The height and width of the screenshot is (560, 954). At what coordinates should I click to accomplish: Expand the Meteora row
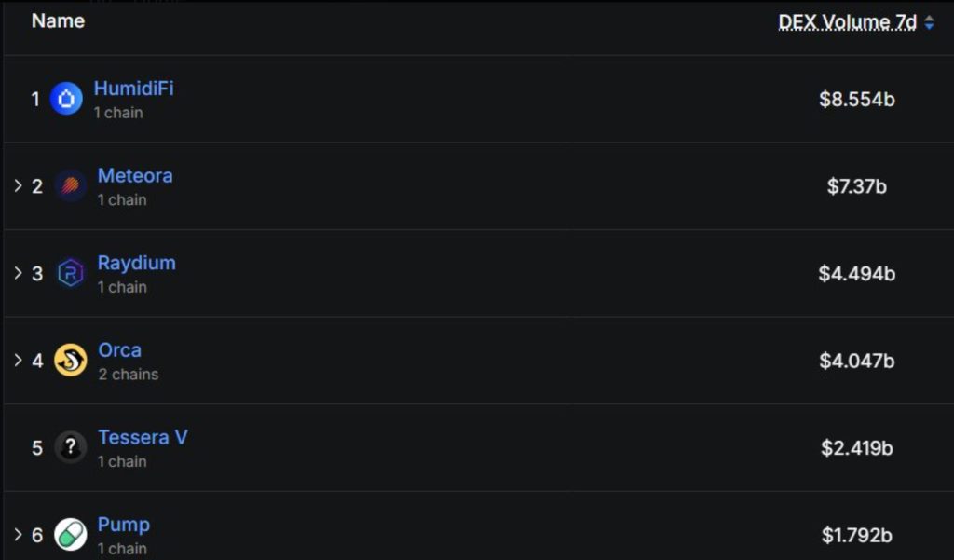(18, 185)
